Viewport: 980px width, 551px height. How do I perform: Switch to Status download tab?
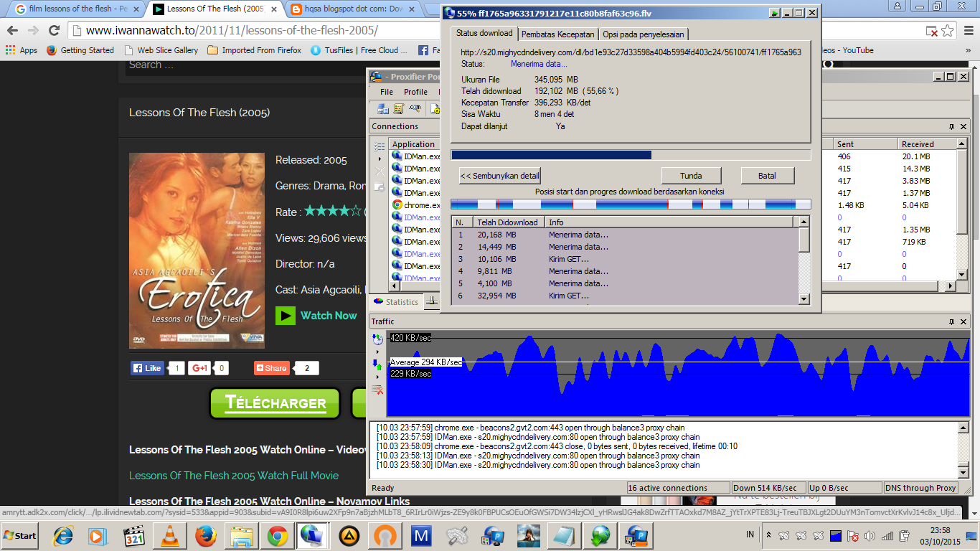(x=484, y=33)
